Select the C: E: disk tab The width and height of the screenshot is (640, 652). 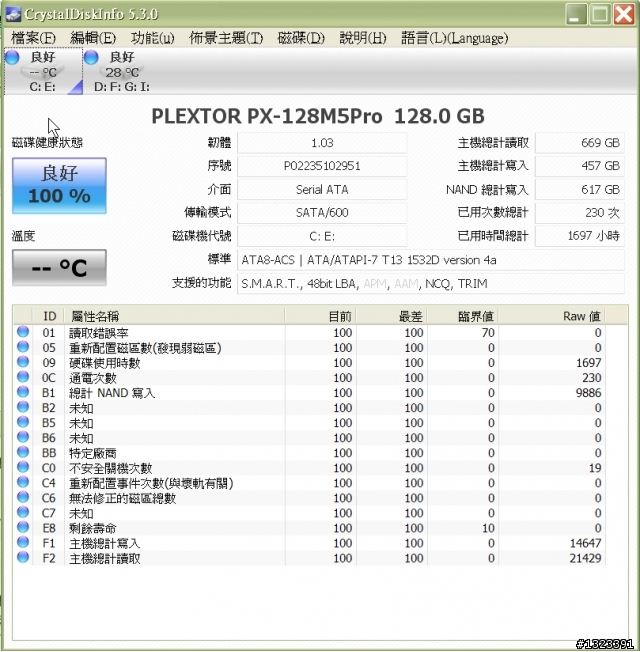pyautogui.click(x=43, y=71)
